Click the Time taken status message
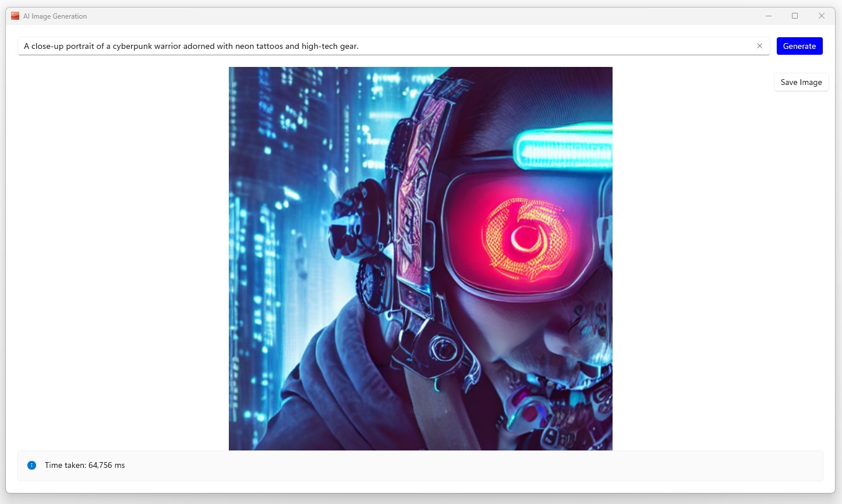Image resolution: width=842 pixels, height=504 pixels. tap(86, 465)
